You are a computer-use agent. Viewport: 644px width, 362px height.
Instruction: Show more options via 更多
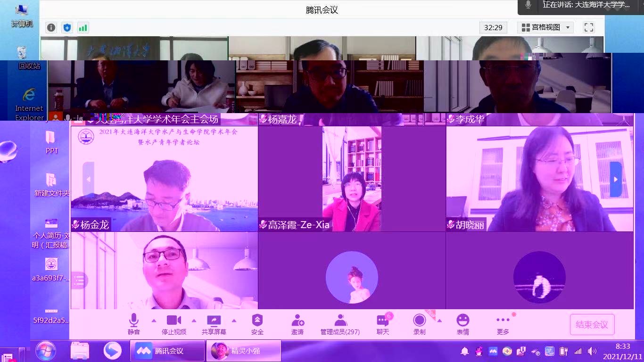(x=503, y=324)
